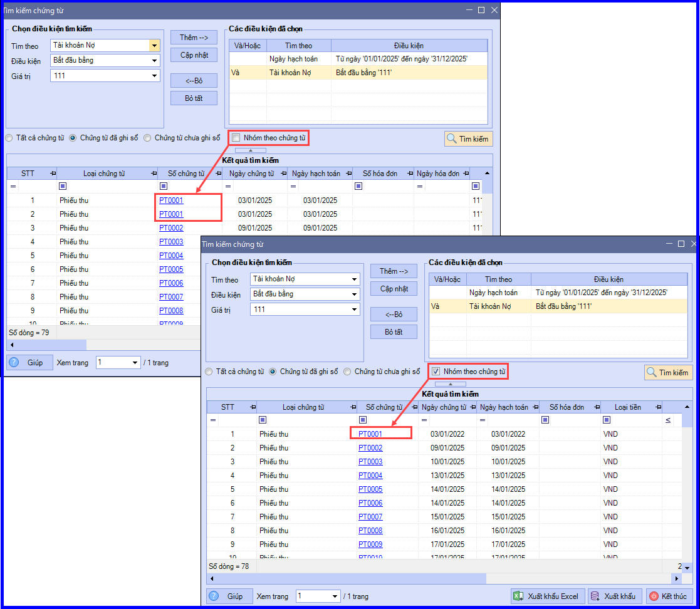Click Thêm --> button in back window
The width and height of the screenshot is (700, 609).
[194, 38]
